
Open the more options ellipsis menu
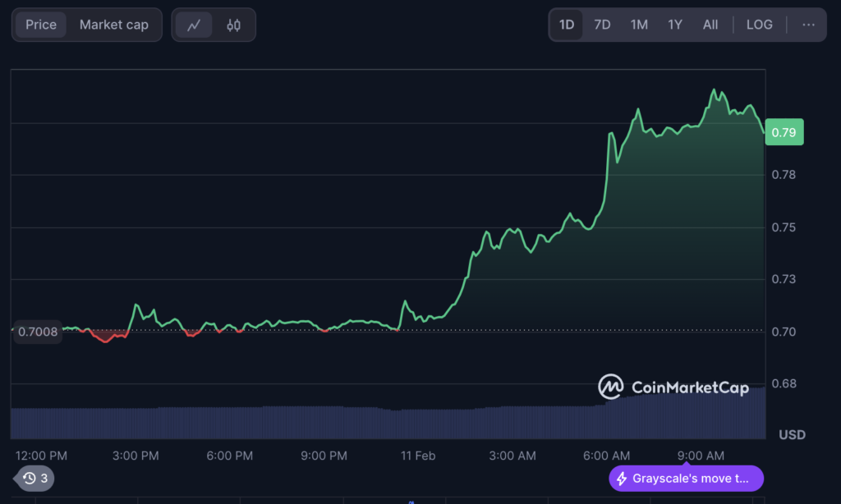coord(808,25)
